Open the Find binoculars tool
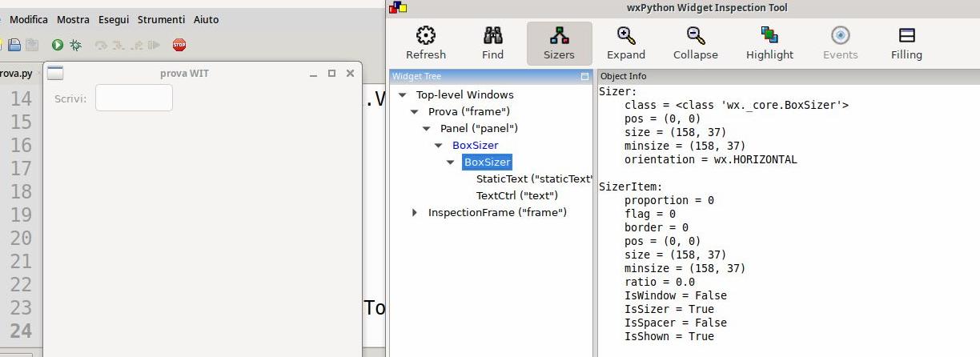This screenshot has height=357, width=980. 492,43
